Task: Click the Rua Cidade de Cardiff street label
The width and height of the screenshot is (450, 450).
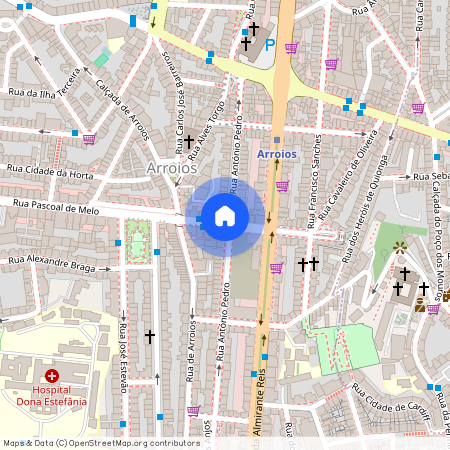Action: [x=391, y=403]
